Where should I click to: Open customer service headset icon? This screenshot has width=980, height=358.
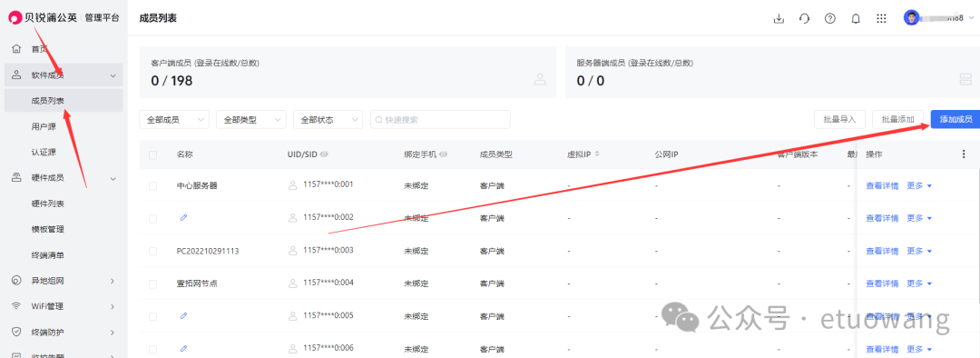pos(804,18)
